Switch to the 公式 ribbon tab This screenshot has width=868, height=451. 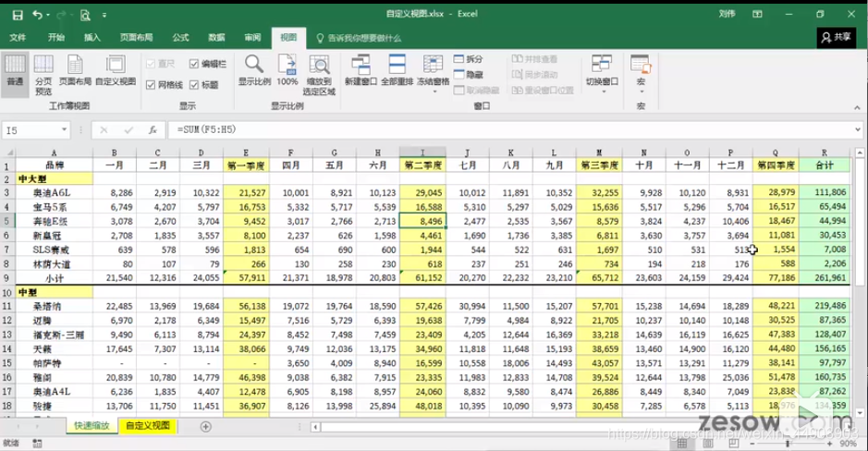[180, 38]
